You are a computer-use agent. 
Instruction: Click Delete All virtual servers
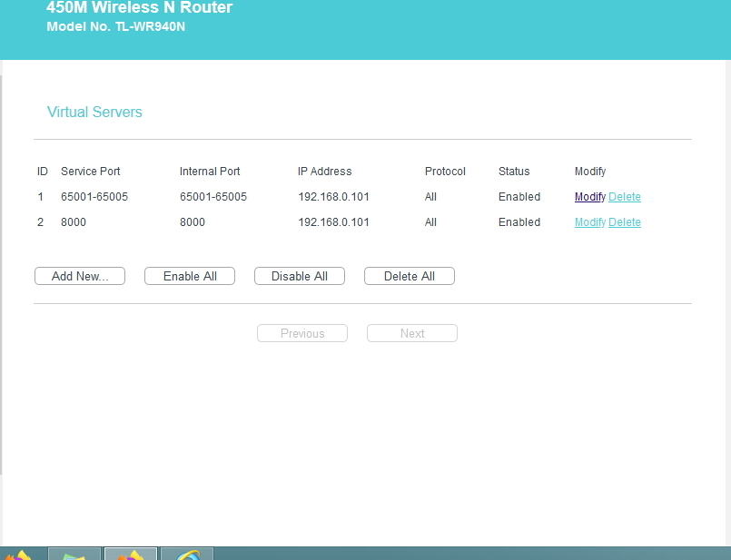click(x=409, y=277)
